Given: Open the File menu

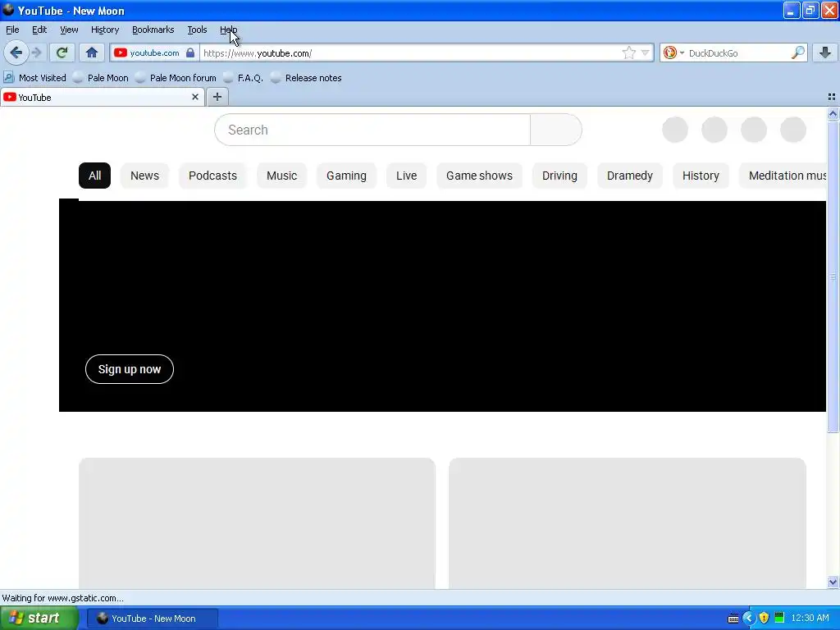Looking at the screenshot, I should (x=12, y=30).
